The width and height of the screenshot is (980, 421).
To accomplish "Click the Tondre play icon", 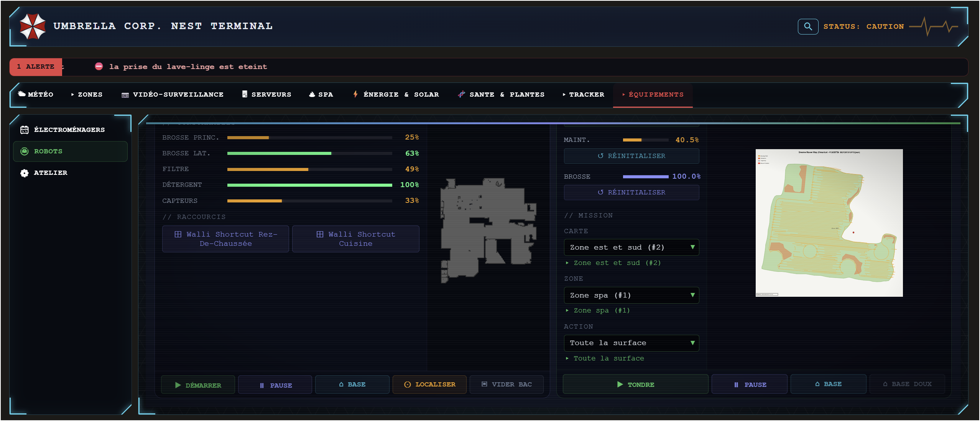I will click(620, 384).
